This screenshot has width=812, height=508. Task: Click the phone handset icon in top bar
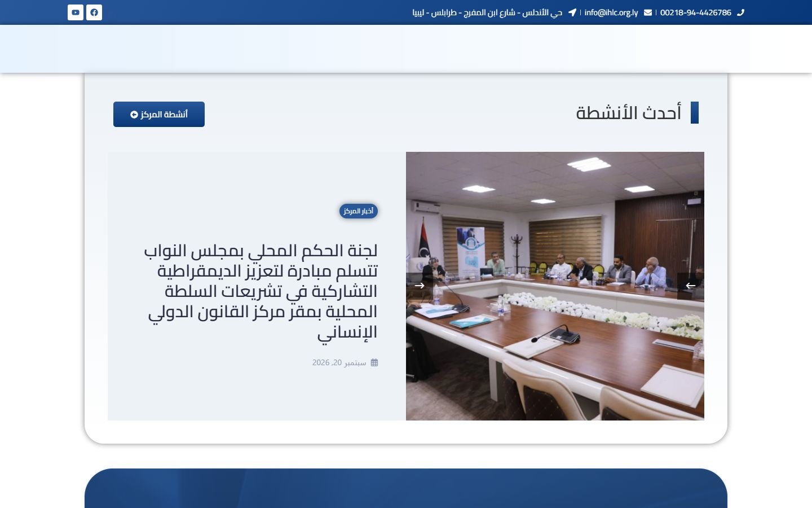740,12
